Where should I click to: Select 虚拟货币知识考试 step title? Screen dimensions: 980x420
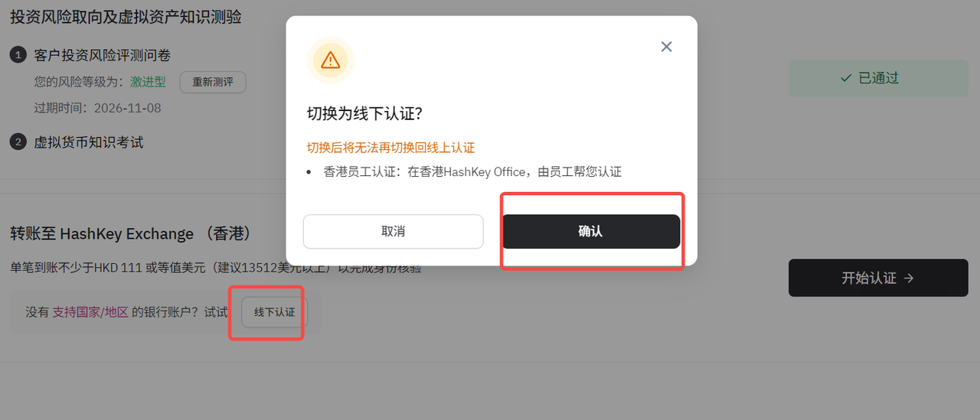pyautogui.click(x=89, y=142)
